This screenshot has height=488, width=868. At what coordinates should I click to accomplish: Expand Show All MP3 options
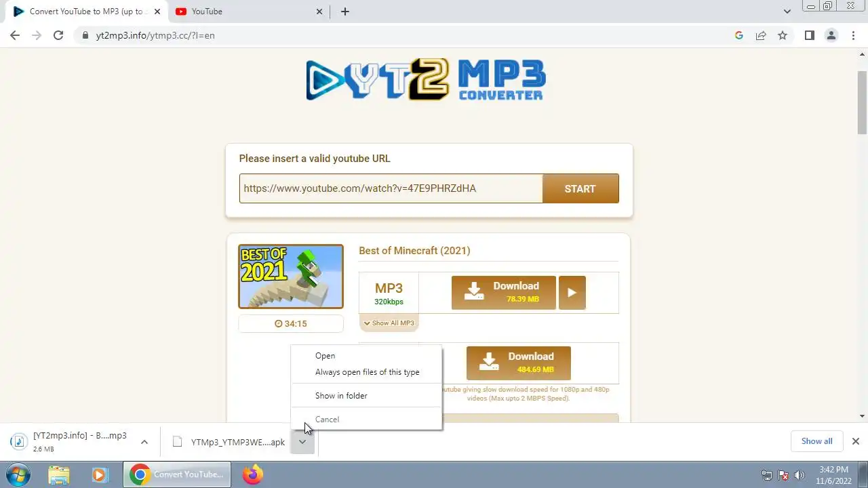pos(389,323)
